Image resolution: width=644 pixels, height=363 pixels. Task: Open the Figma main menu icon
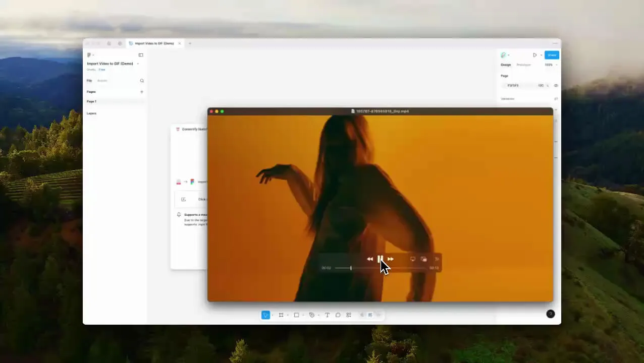(x=89, y=55)
